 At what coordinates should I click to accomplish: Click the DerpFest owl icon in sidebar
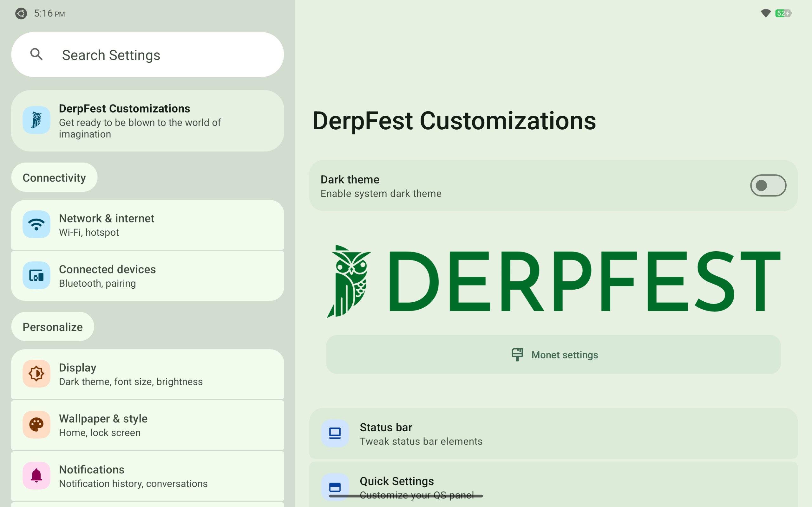point(36,120)
